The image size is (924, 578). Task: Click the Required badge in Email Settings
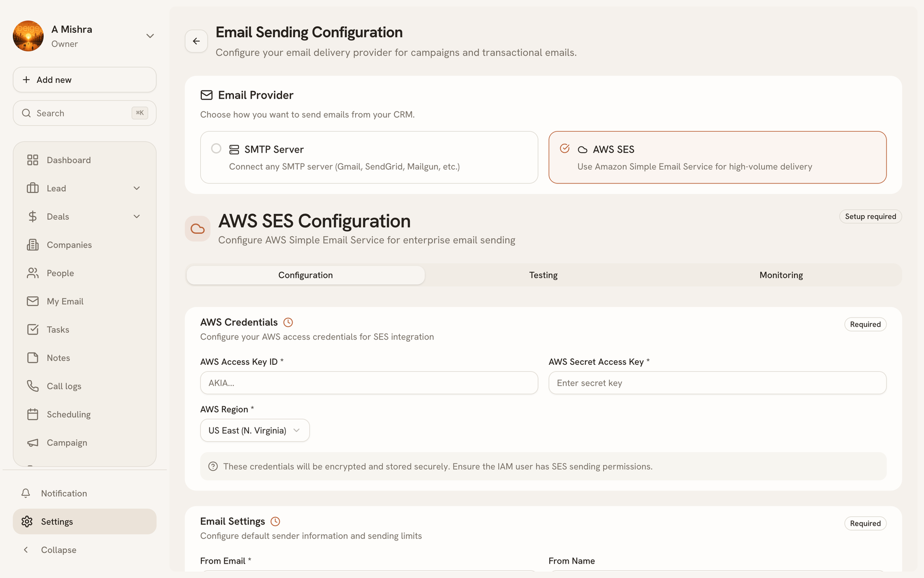pos(865,524)
